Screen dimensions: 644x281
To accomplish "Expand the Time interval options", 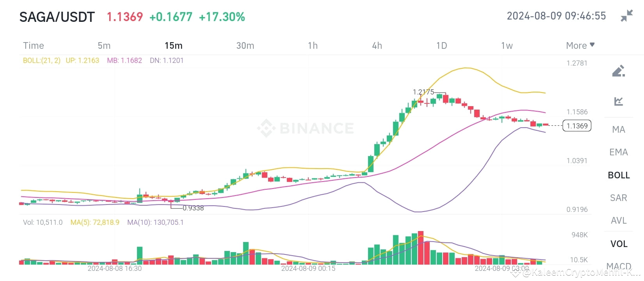I will tap(33, 45).
